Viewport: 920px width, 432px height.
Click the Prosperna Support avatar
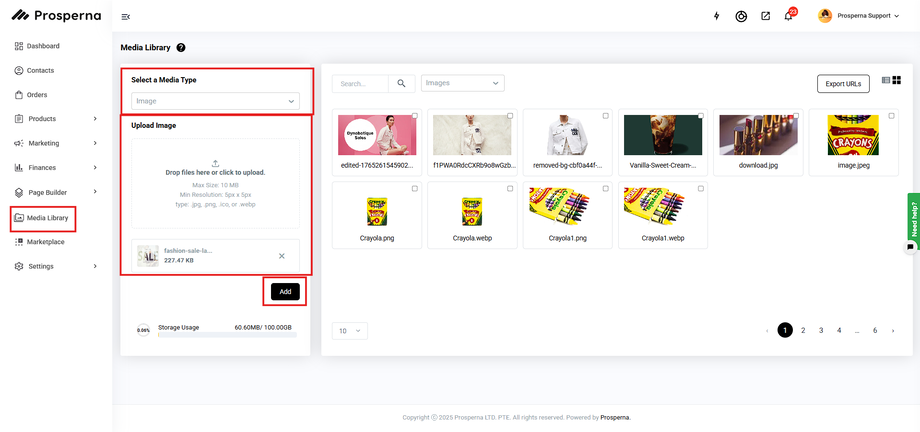click(825, 16)
